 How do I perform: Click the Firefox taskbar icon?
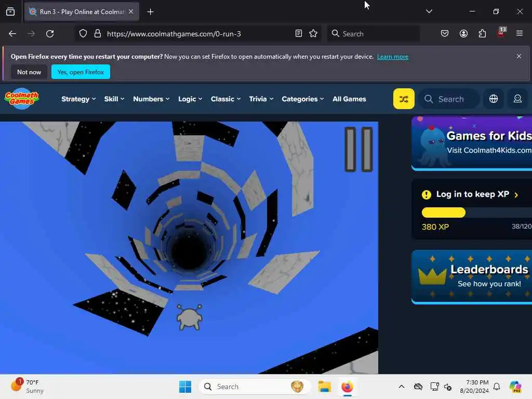347,387
